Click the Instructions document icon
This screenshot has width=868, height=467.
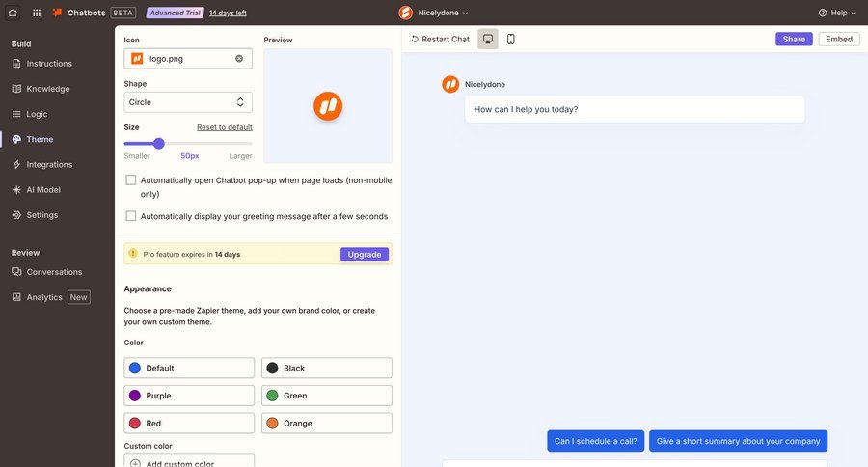click(x=16, y=63)
